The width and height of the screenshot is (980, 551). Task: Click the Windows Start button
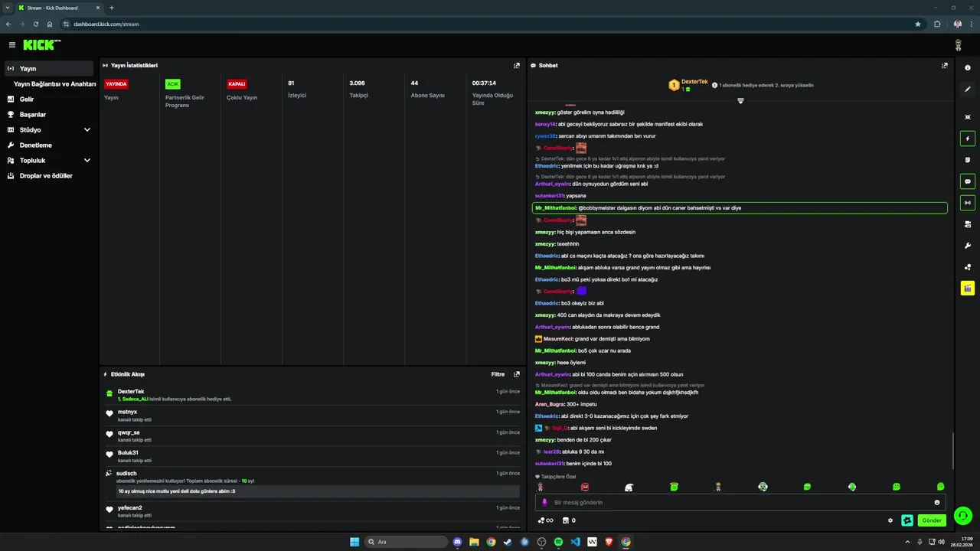pos(354,542)
